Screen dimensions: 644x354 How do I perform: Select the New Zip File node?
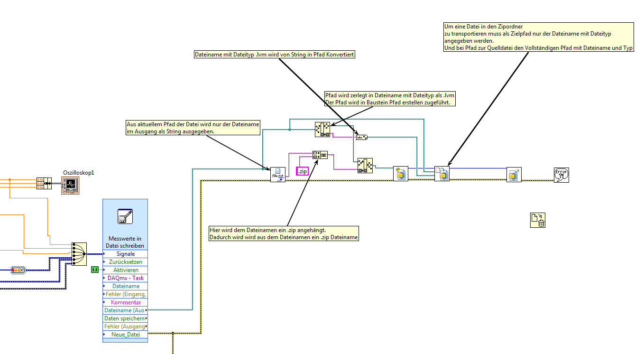coord(401,174)
